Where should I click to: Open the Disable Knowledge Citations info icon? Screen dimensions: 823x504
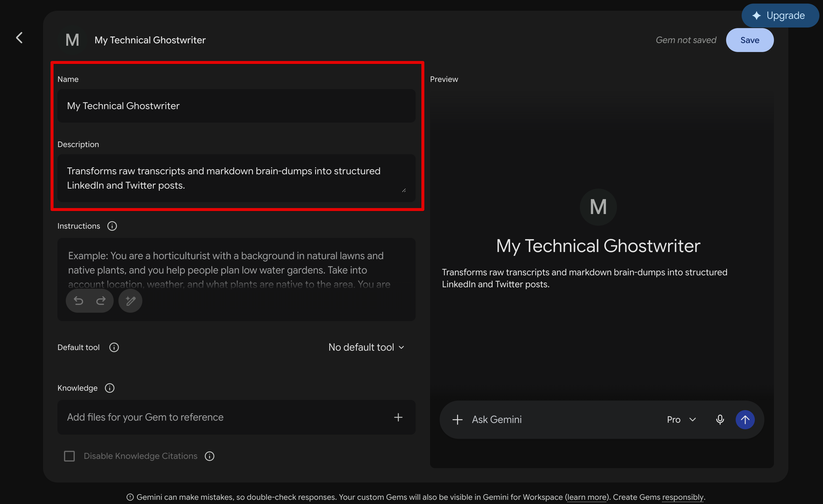[x=209, y=456]
